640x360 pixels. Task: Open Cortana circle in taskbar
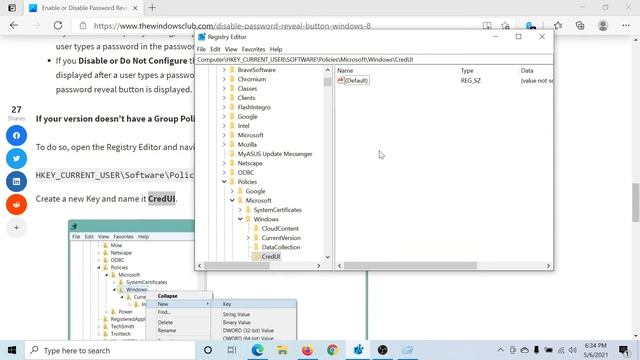coord(208,350)
